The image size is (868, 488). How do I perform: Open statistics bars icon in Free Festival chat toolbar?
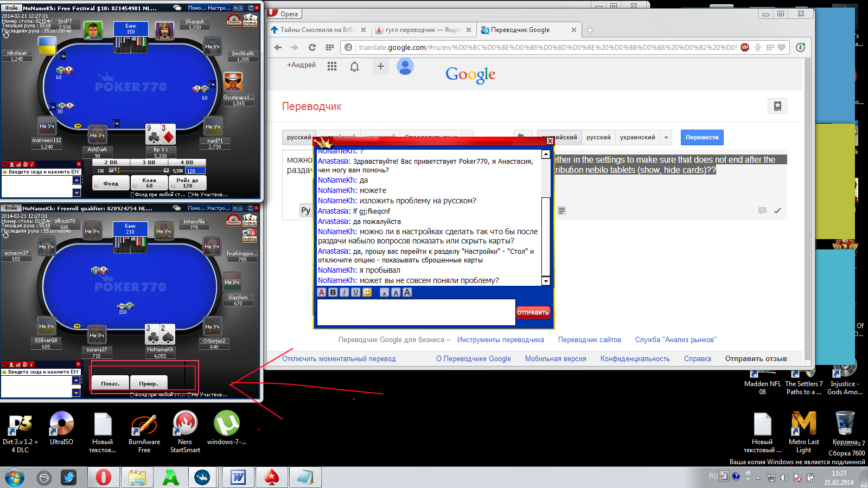[x=18, y=164]
